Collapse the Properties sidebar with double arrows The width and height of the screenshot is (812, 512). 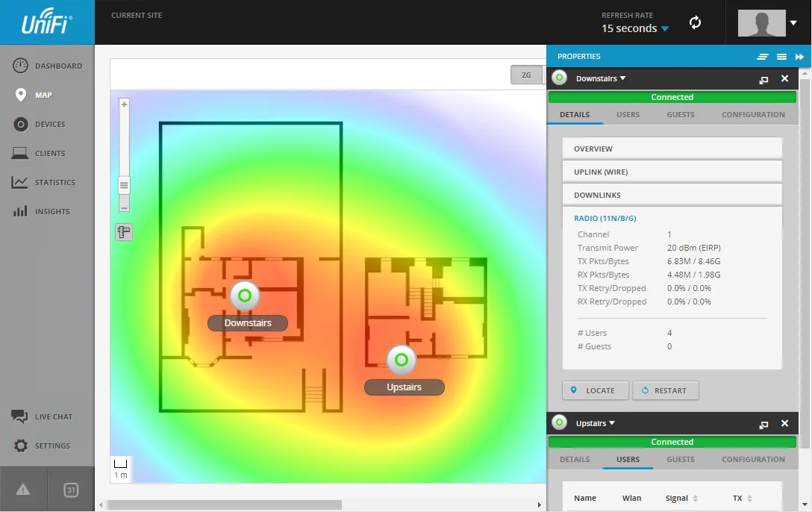coord(799,57)
